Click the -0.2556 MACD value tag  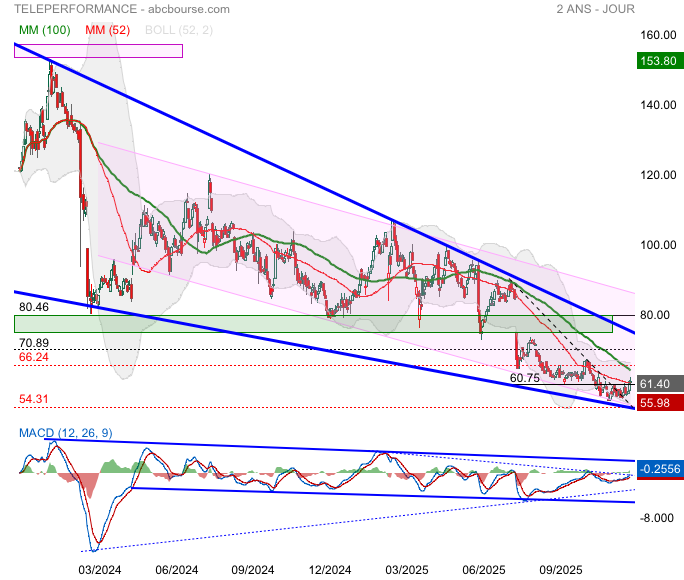tap(658, 468)
